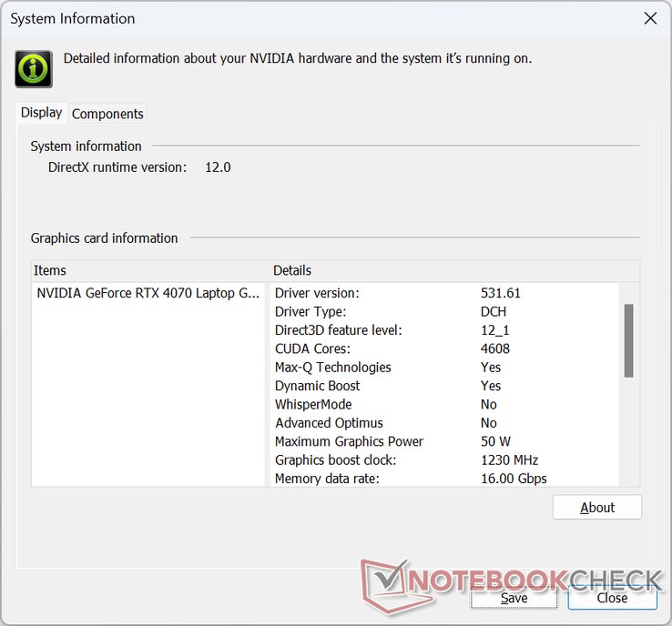Screen dimensions: 672x626
Task: Select the Driver version row label
Action: 317,293
